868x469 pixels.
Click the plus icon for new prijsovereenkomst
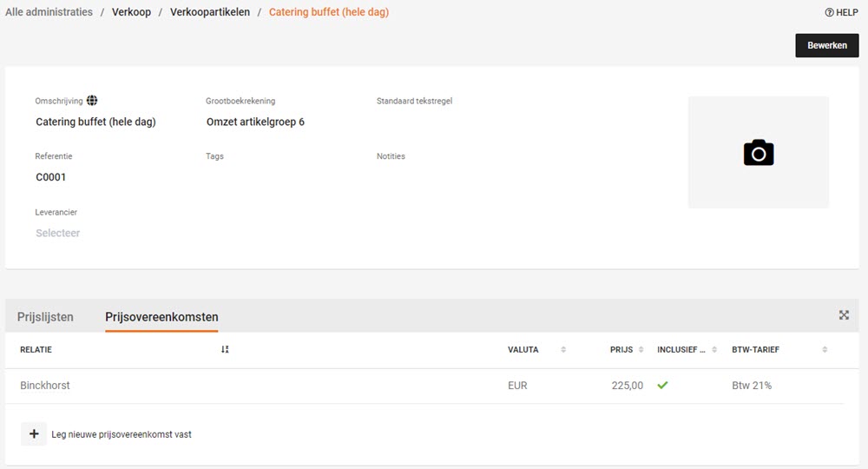pyautogui.click(x=34, y=434)
